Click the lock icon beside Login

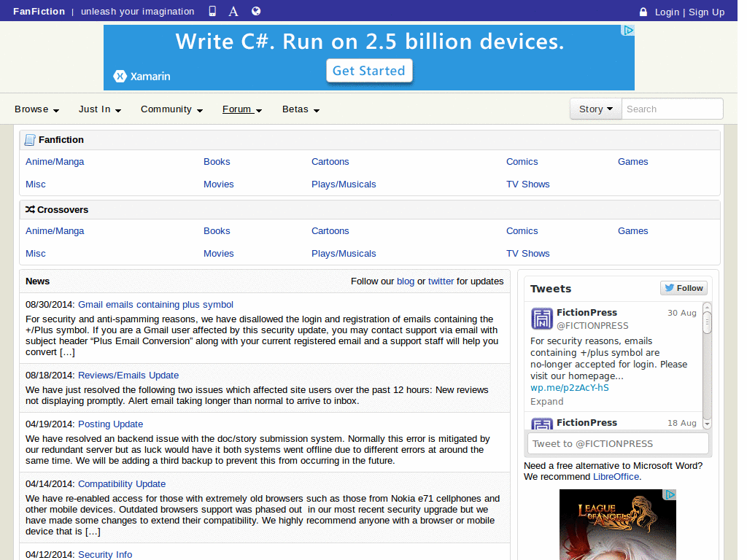click(643, 12)
